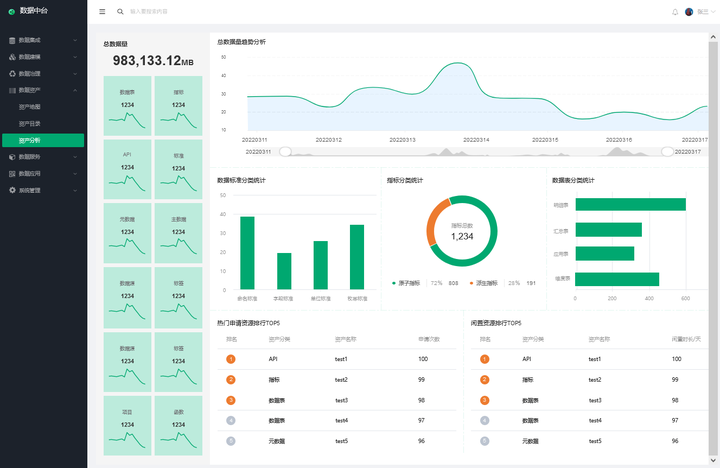Toggle the 原子指标 legend entry
720x468 pixels.
(x=406, y=283)
